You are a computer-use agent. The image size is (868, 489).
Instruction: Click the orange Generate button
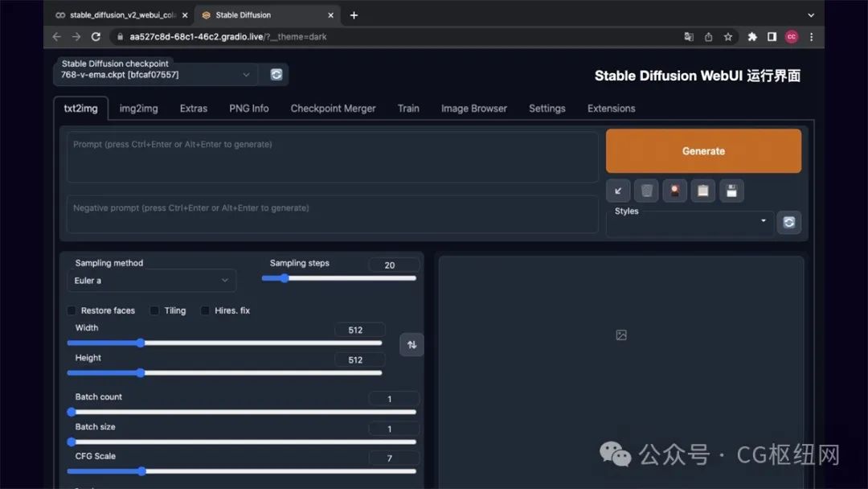coord(703,151)
